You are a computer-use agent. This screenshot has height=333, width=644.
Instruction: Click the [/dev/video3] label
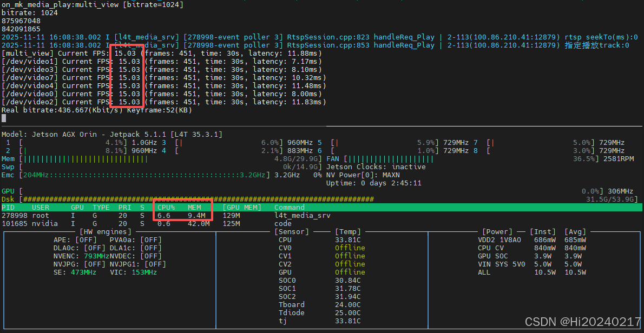30,70
